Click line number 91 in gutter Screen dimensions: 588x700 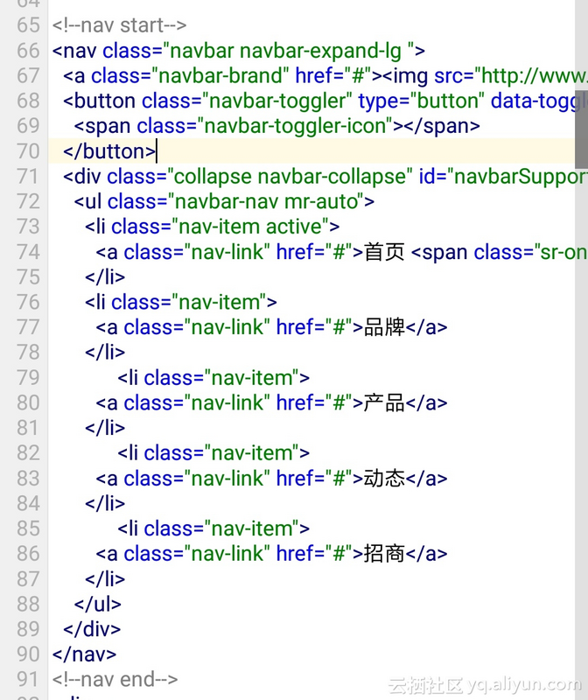(x=29, y=680)
